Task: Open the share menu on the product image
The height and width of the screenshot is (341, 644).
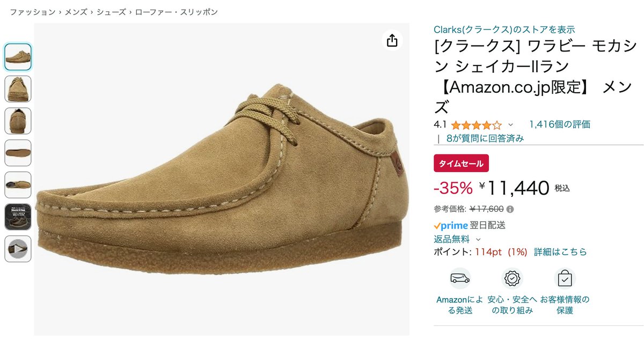Action: pyautogui.click(x=392, y=40)
